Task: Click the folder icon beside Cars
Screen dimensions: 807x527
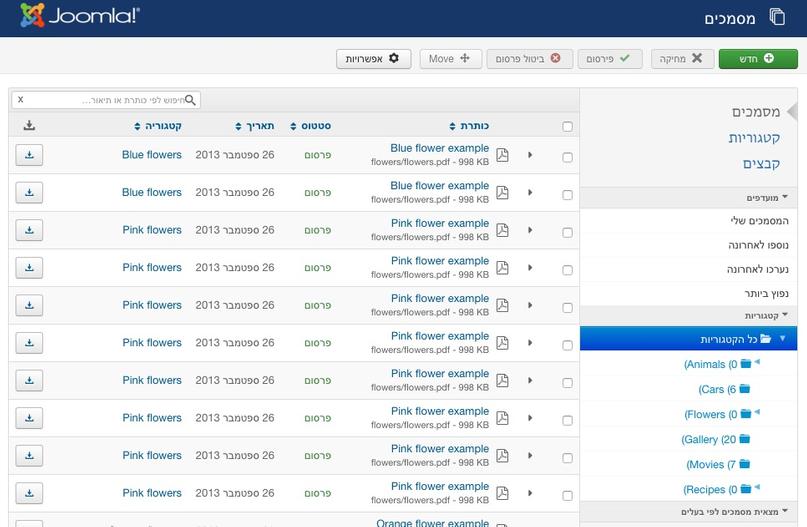Action: coord(745,389)
